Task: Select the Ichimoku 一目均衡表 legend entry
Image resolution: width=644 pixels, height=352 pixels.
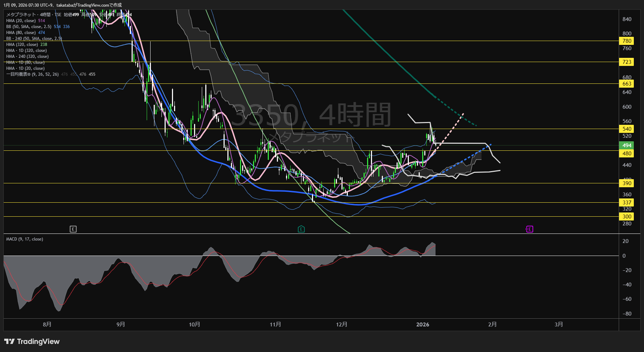Action: [x=32, y=74]
